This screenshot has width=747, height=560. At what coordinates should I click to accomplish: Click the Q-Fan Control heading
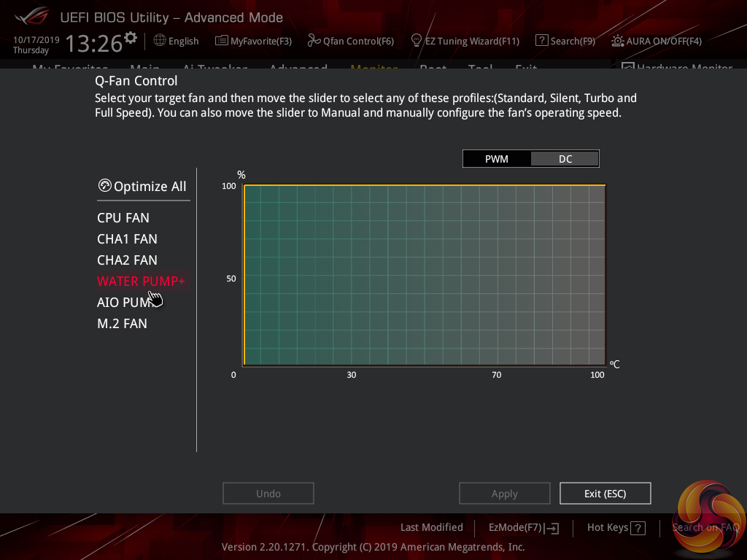coord(136,81)
